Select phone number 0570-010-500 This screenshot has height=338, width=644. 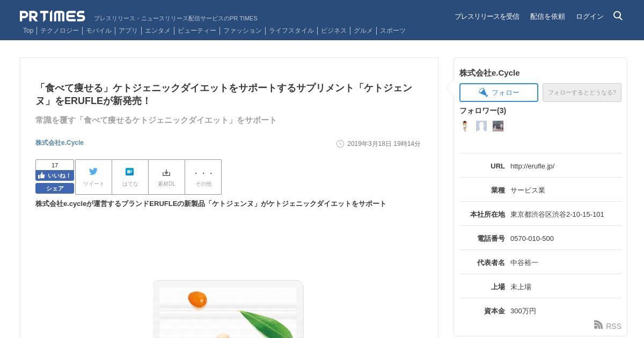[532, 239]
